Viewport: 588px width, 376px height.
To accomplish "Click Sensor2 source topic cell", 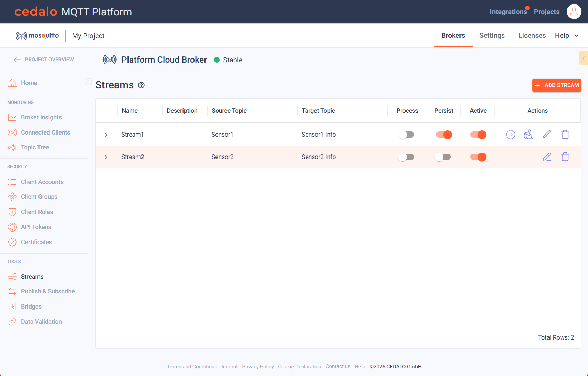I will click(x=222, y=157).
